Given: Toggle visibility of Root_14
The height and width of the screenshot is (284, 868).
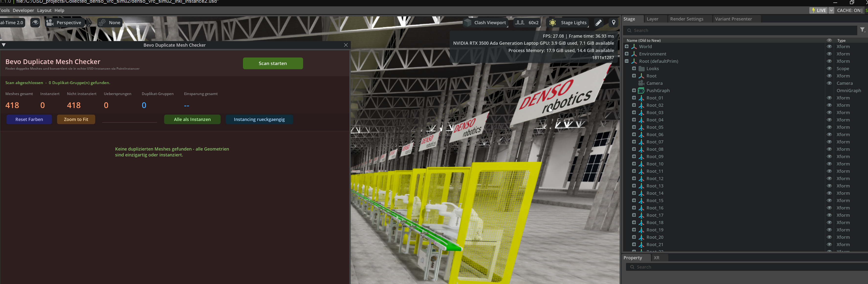Looking at the screenshot, I should [829, 193].
